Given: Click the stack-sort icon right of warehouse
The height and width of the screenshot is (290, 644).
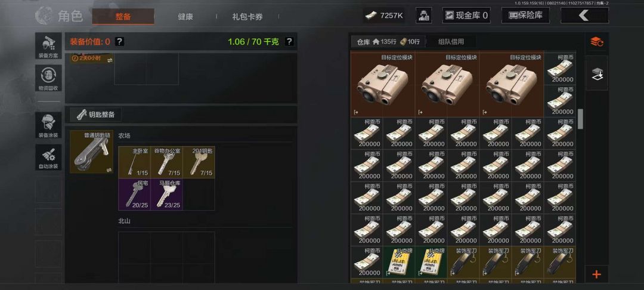Looking at the screenshot, I should click(x=596, y=42).
